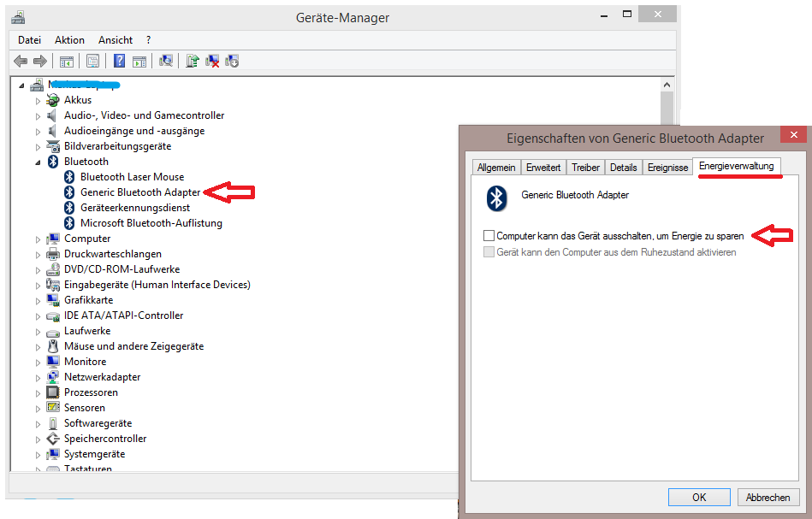Expand IDE ATA/ATAPI-Controller node
This screenshot has height=519, width=812.
[38, 316]
